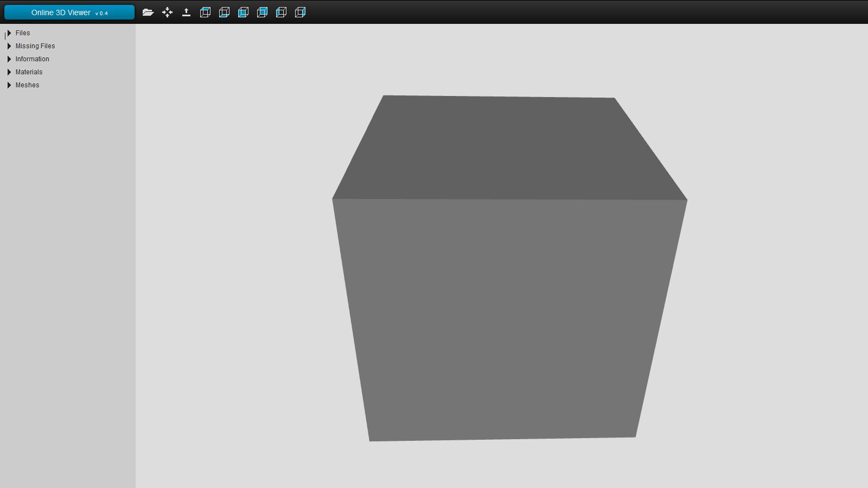
Task: Click empty sidebar area below Meshes
Action: 68,271
